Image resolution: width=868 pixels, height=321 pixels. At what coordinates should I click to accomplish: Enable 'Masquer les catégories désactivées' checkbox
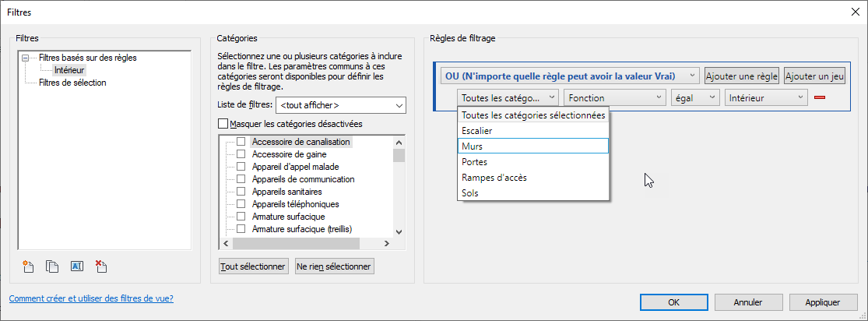[224, 123]
